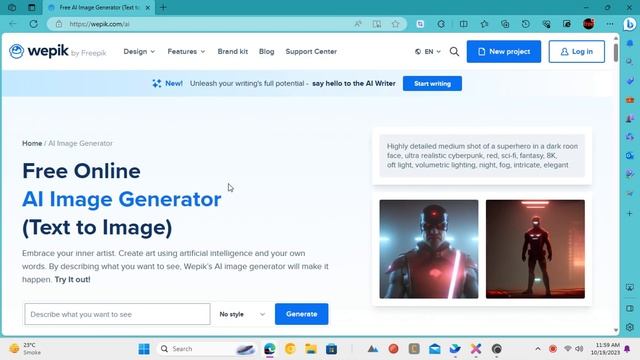Screen dimensions: 640x360
Task: Open the Outlook icon in Edge sidebar
Action: [630, 156]
